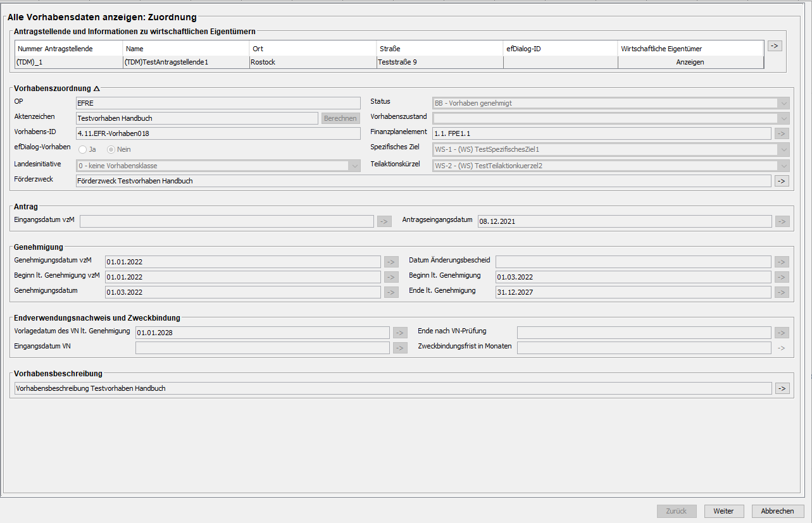The image size is (812, 523).
Task: Click the Berechnen button
Action: point(340,118)
